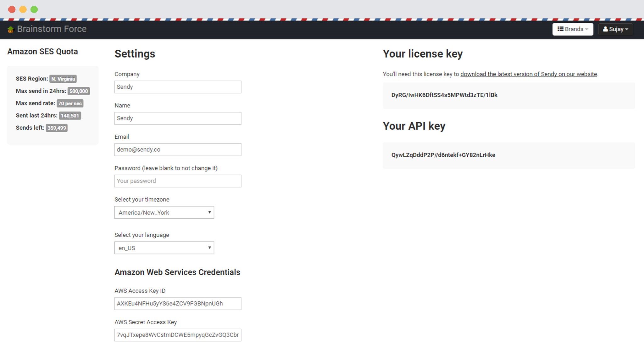Click the license key text DyRG/IwHK6DftSS4s5MPWtd3zTE/1lBk
Image resolution: width=644 pixels, height=357 pixels.
(x=444, y=95)
